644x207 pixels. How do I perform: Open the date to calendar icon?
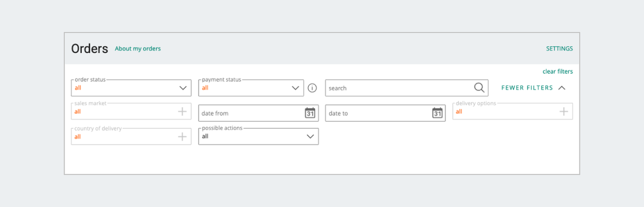point(437,113)
